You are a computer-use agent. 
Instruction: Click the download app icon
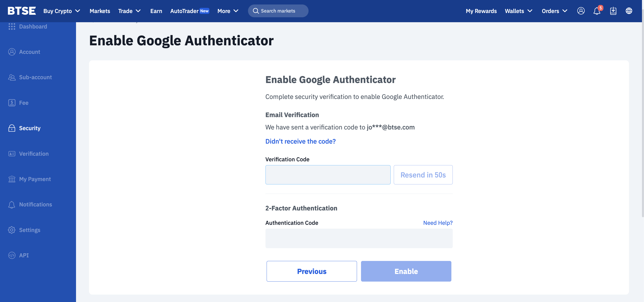(613, 11)
